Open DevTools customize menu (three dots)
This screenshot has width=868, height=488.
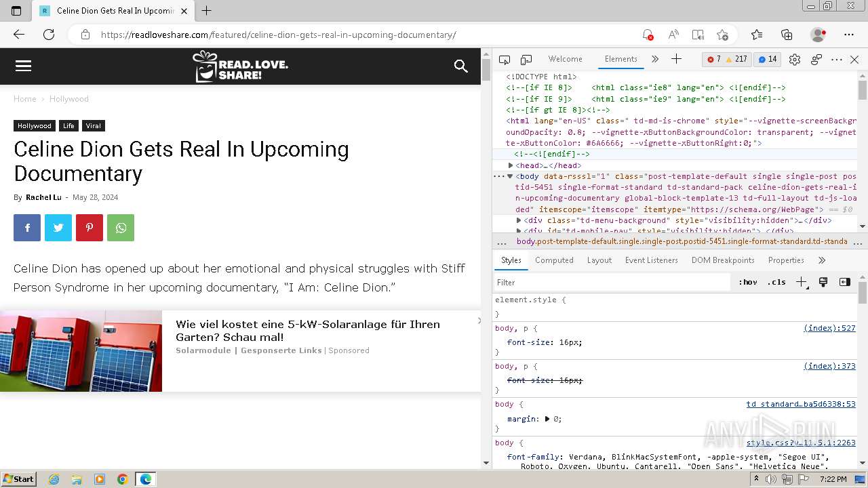pyautogui.click(x=836, y=60)
